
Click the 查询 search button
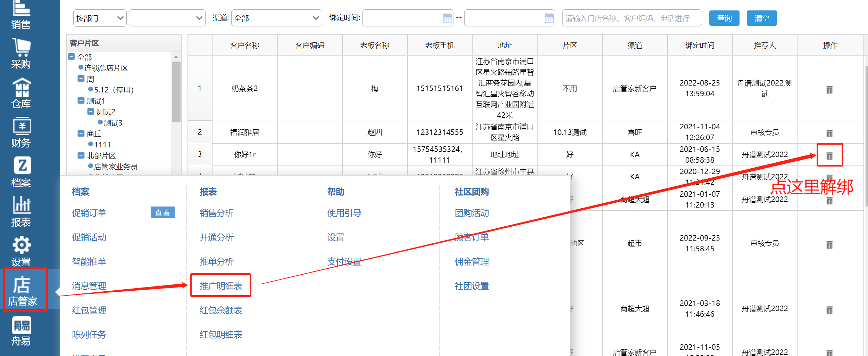724,18
